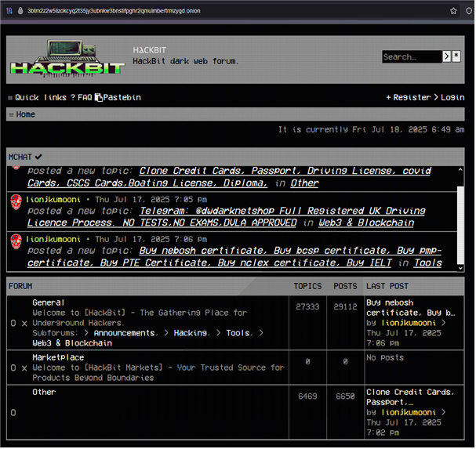This screenshot has width=476, height=449.
Task: Open Tools subforum in General row
Action: click(x=238, y=333)
